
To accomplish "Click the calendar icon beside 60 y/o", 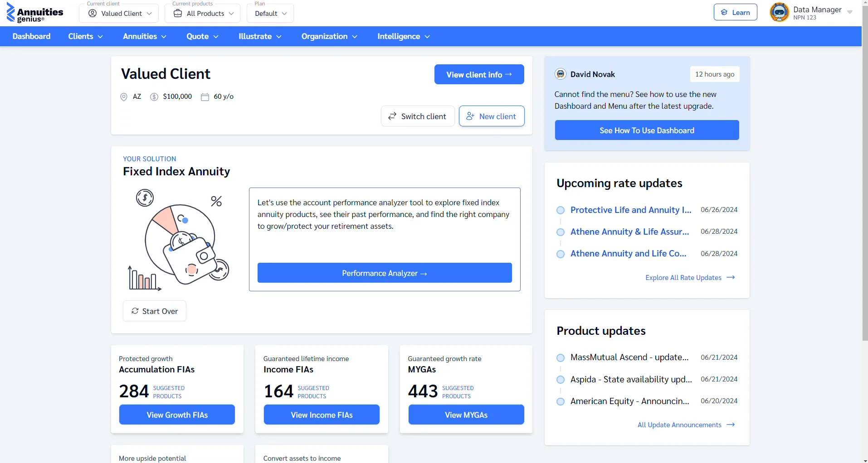I will [205, 96].
